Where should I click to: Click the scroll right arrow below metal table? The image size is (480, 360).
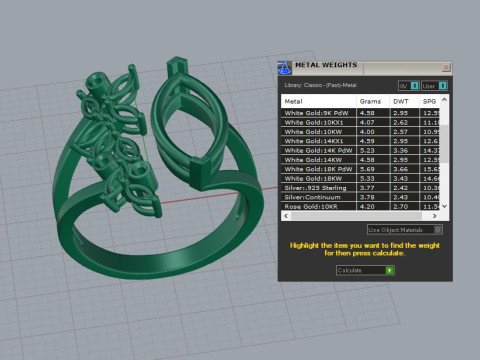[x=434, y=216]
